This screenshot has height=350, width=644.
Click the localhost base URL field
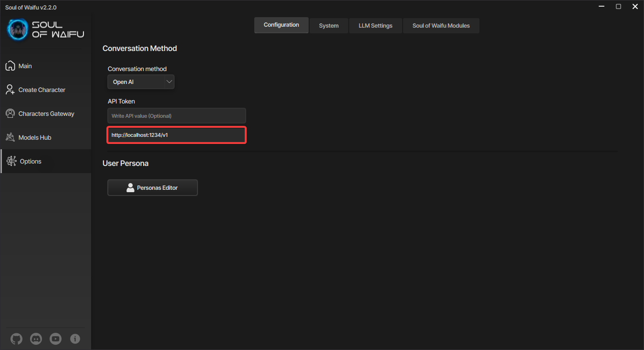(x=177, y=135)
